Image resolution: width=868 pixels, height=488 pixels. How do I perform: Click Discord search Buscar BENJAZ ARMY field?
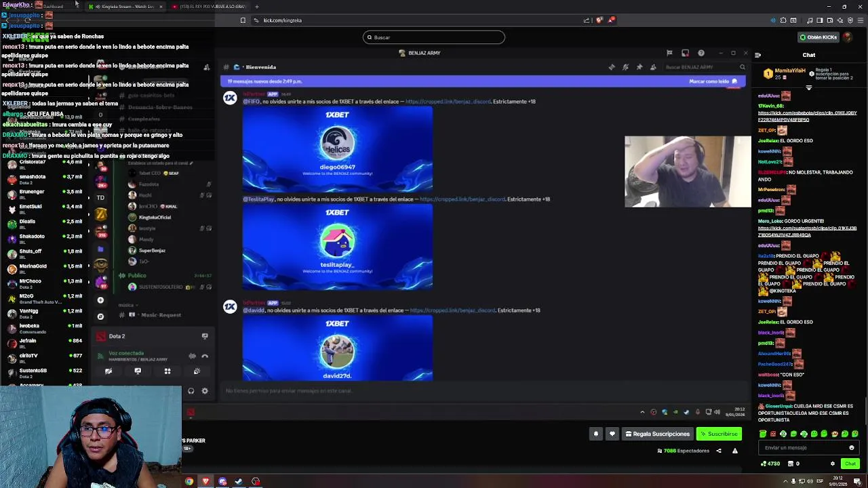[x=704, y=67]
